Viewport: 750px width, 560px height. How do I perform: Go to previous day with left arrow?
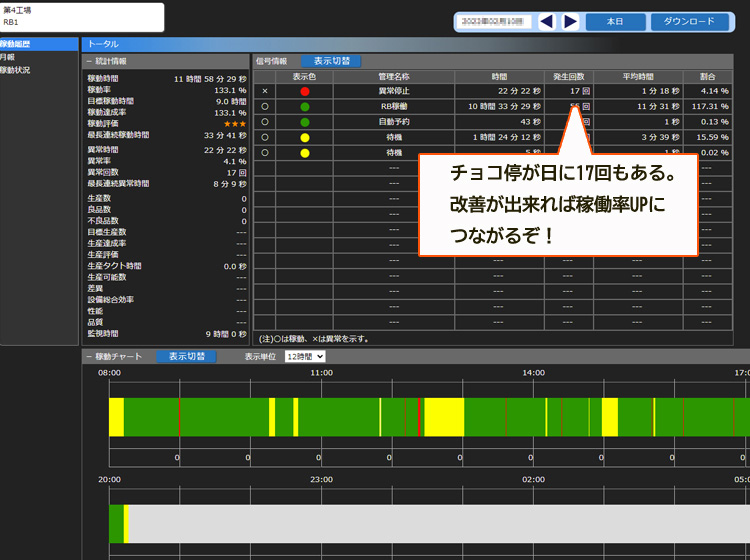(546, 21)
